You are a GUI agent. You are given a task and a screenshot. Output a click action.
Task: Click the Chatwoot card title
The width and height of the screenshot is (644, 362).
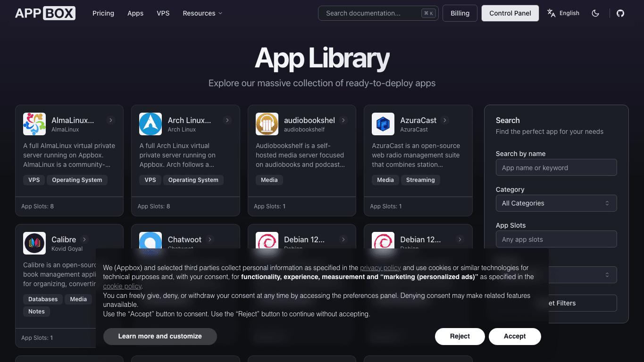(x=185, y=239)
